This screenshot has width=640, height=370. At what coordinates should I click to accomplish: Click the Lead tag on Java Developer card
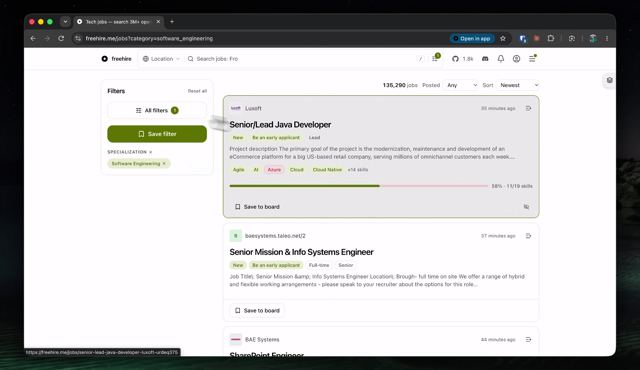pyautogui.click(x=314, y=138)
